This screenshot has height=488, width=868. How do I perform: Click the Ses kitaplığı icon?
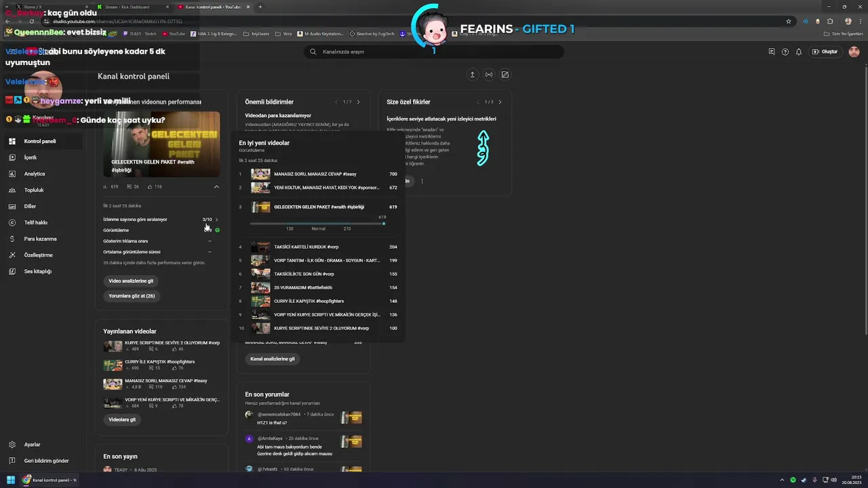coord(12,271)
